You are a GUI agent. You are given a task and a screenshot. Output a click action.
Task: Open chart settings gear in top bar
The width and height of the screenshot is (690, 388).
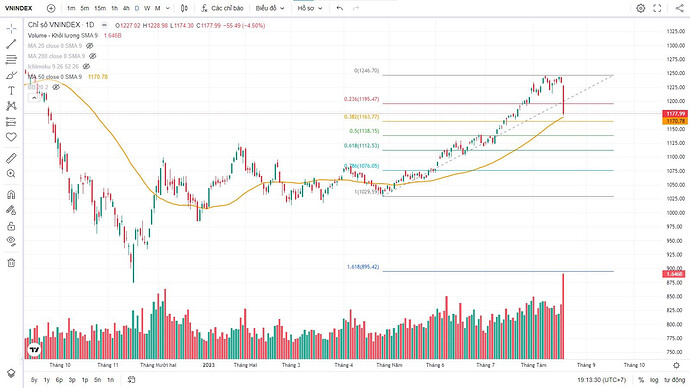pos(641,8)
